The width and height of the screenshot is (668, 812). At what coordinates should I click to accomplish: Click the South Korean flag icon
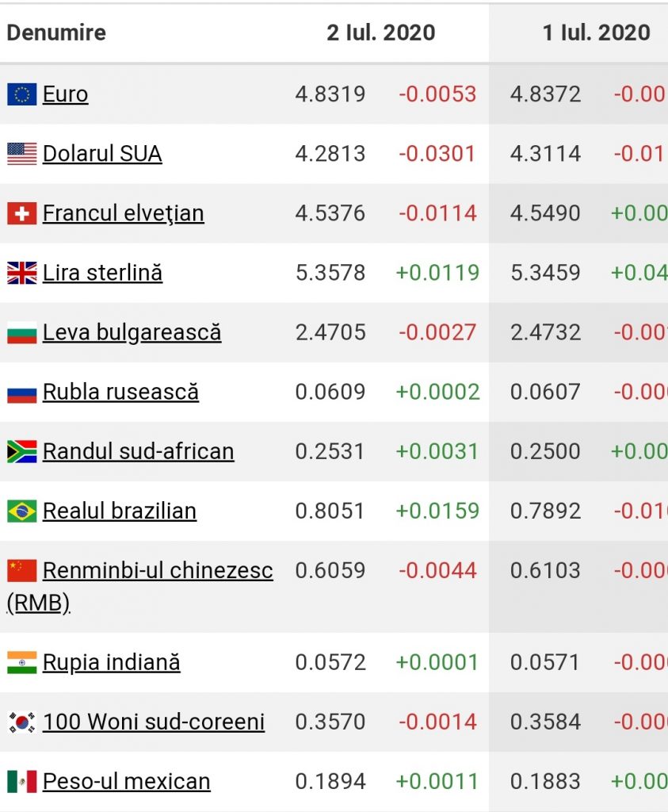pyautogui.click(x=22, y=722)
